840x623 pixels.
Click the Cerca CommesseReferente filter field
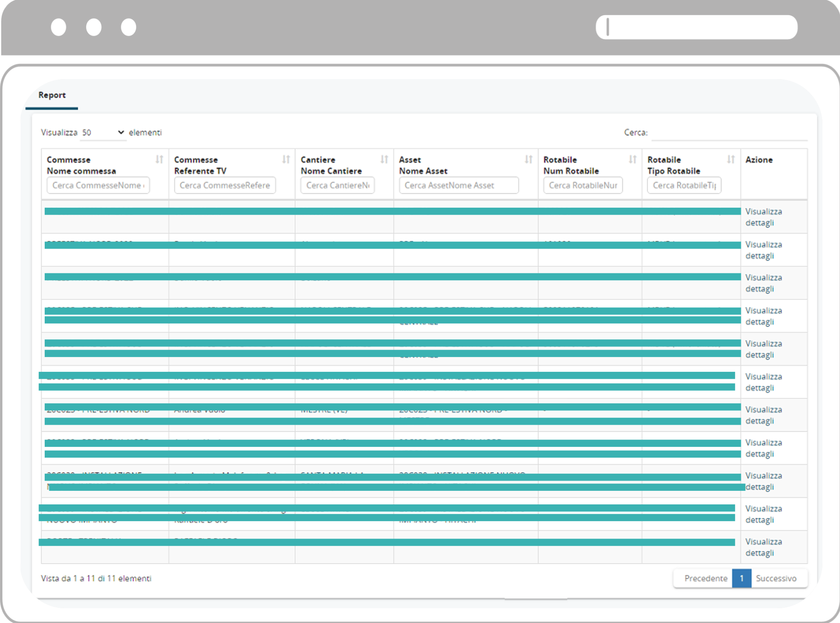tap(225, 185)
